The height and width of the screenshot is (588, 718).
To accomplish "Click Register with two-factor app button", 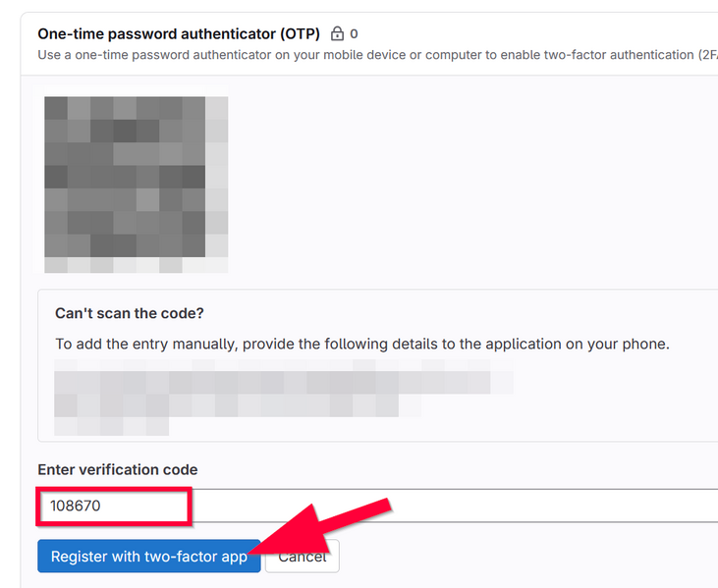I will [148, 556].
